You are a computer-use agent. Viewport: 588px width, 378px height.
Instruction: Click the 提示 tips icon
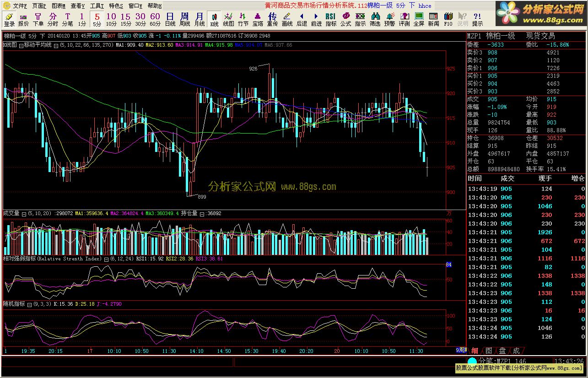pyautogui.click(x=477, y=19)
